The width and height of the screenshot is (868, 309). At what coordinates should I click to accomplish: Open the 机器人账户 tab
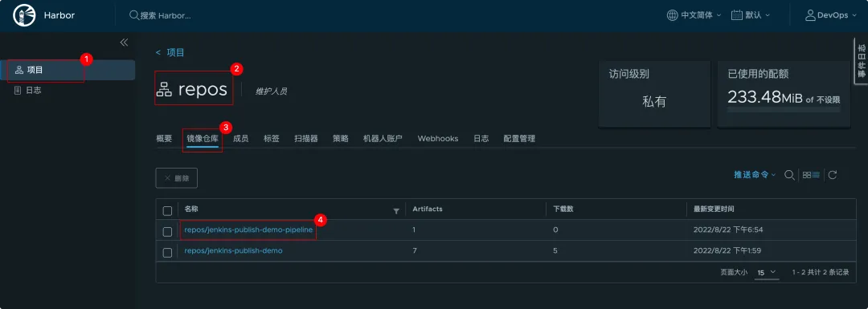[383, 139]
